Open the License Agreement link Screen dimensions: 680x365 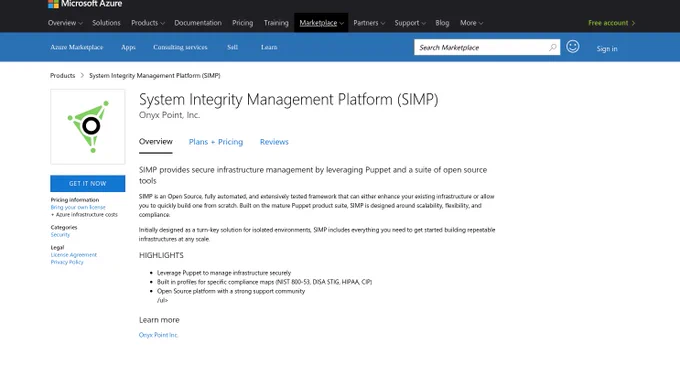click(74, 255)
